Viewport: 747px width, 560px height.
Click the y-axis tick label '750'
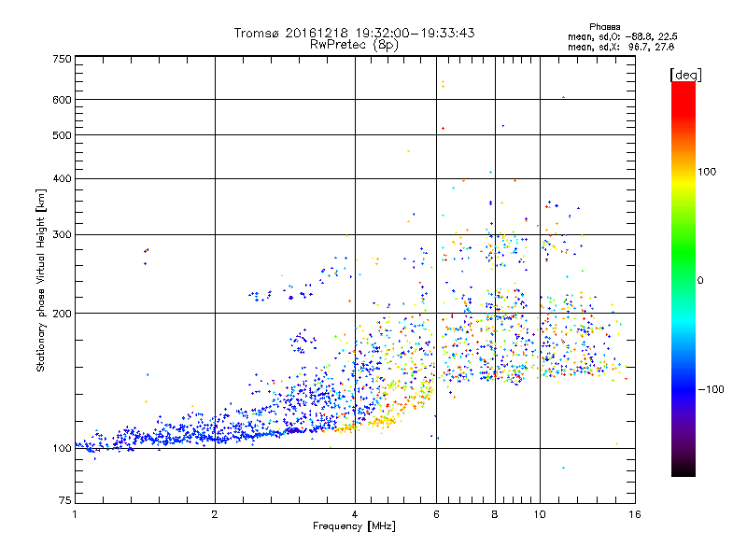point(62,59)
